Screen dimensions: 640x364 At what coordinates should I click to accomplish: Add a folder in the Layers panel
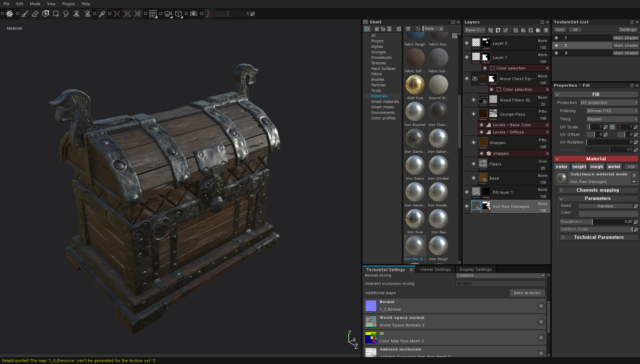[x=538, y=30]
